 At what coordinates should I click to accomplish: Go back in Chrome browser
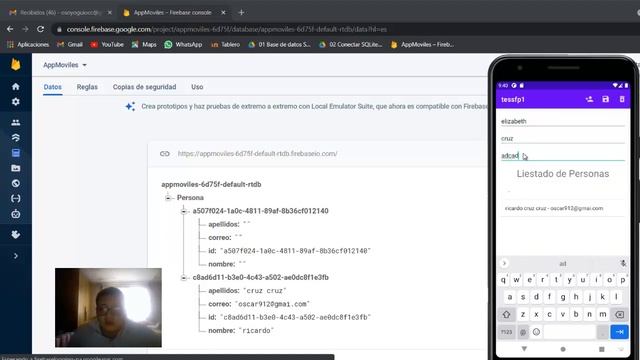click(10, 29)
